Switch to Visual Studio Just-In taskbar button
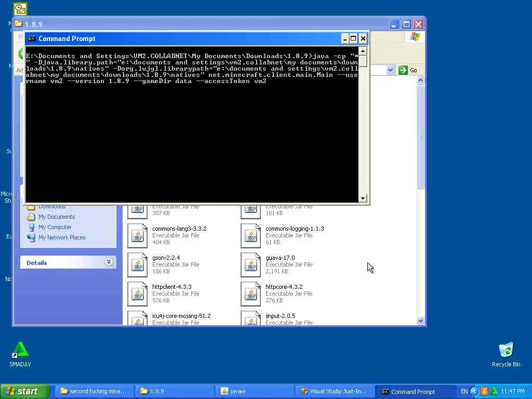This screenshot has width=532, height=399. pos(335,391)
